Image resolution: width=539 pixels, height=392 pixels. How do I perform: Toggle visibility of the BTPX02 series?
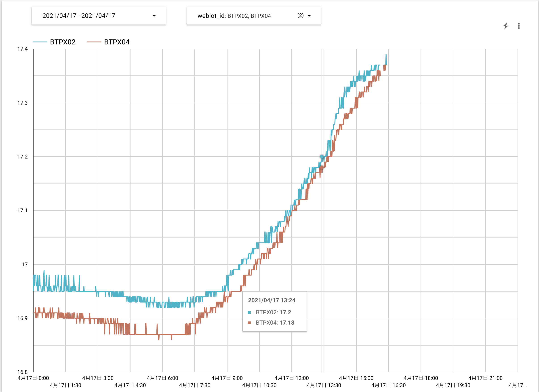[63, 42]
